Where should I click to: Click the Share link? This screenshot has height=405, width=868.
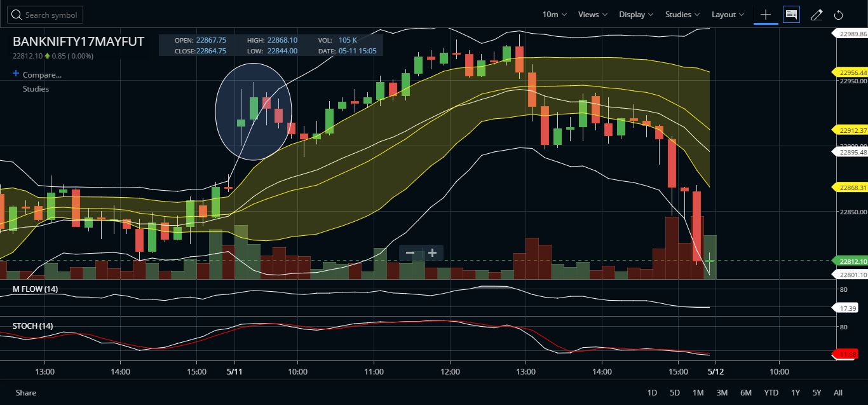[26, 393]
